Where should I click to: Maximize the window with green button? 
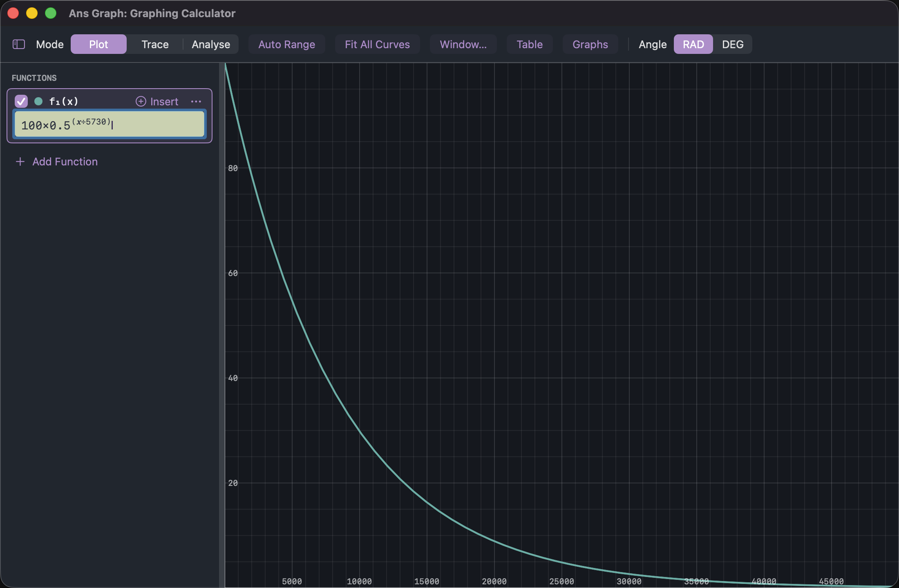[x=51, y=13]
